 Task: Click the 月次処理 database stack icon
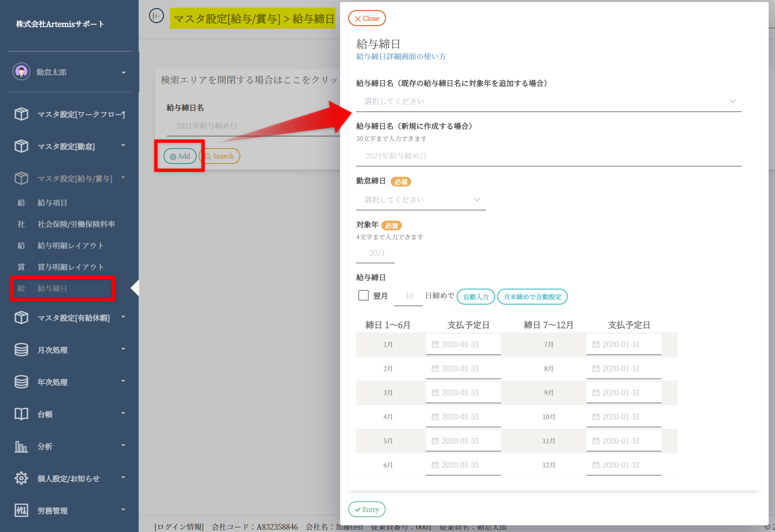(x=21, y=350)
